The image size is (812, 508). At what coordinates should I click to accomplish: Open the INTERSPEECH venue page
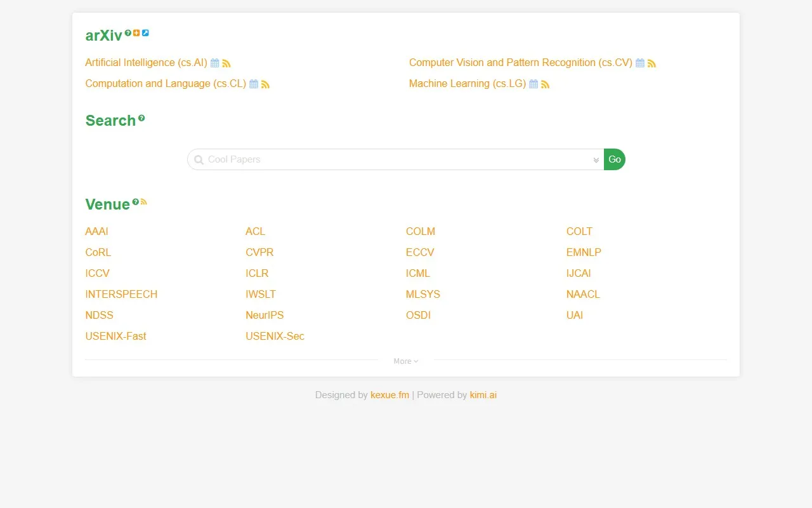point(121,295)
